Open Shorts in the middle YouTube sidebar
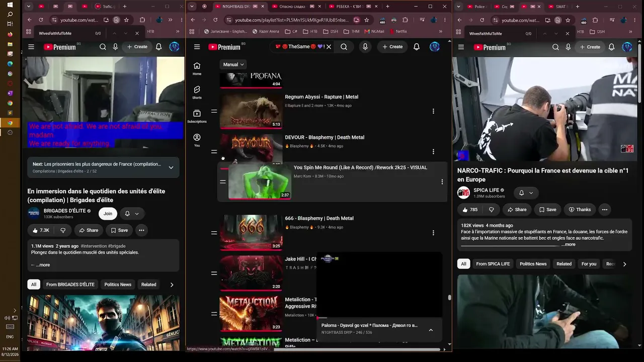Screen dimensions: 644x362 click(x=197, y=92)
